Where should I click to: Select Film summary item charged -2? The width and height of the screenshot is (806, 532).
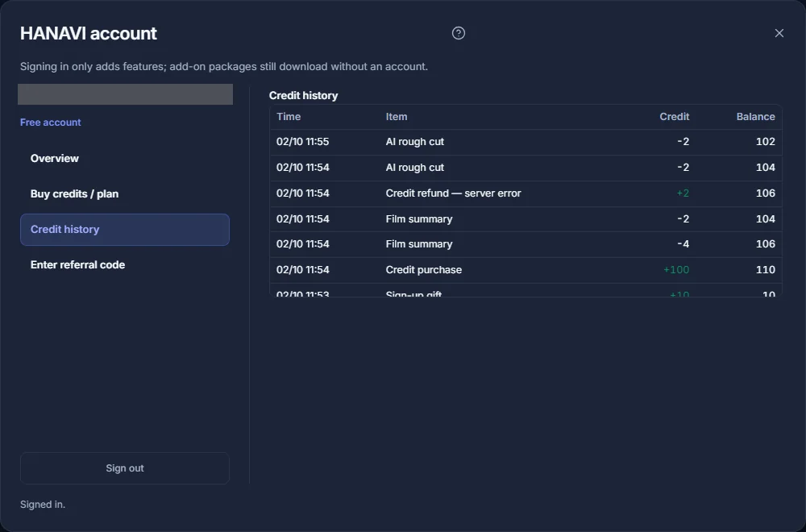coord(419,219)
